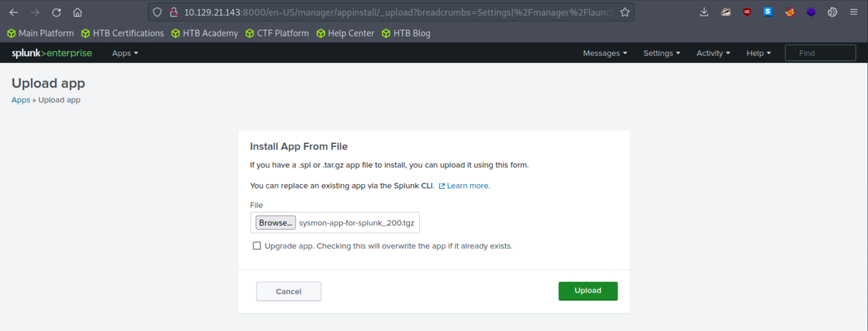Click the Splunk enterprise logo
868x331 pixels.
click(x=52, y=53)
